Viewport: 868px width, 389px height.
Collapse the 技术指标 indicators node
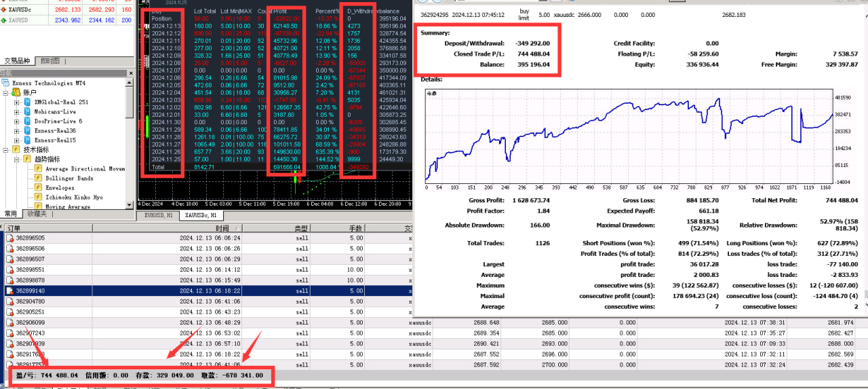pyautogui.click(x=6, y=149)
